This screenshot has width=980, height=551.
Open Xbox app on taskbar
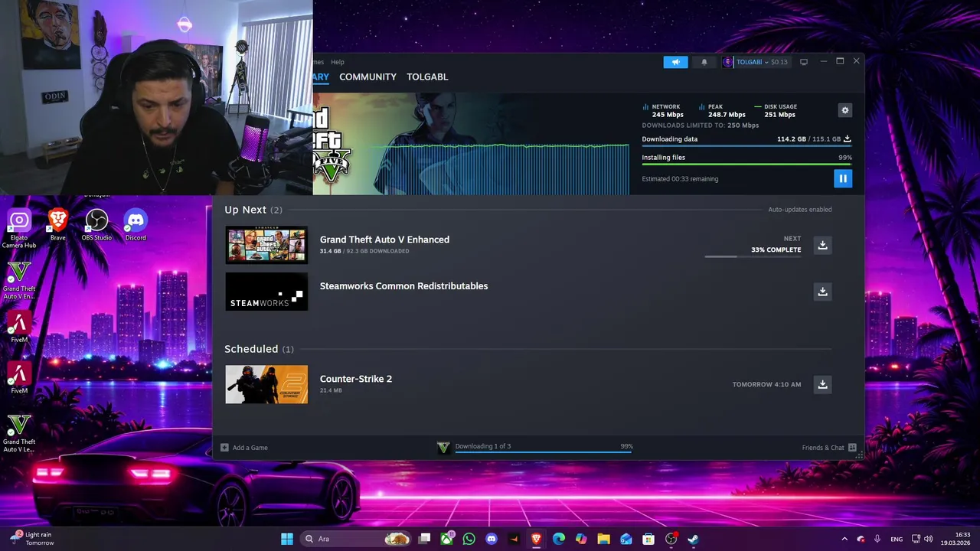pos(446,539)
